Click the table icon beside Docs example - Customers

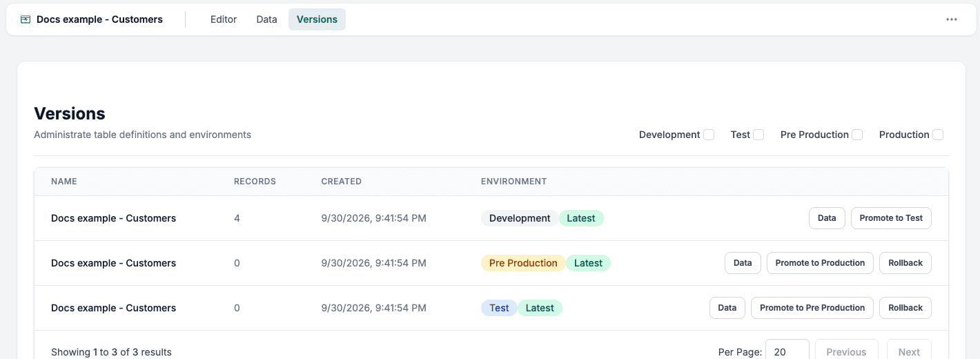[26, 19]
